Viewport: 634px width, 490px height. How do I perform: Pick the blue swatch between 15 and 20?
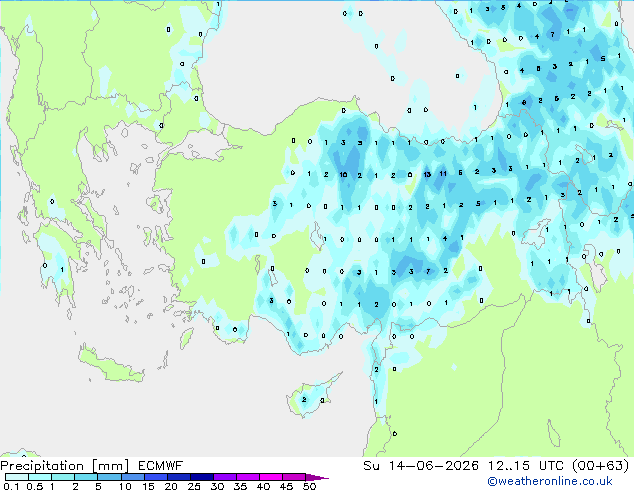click(155, 477)
